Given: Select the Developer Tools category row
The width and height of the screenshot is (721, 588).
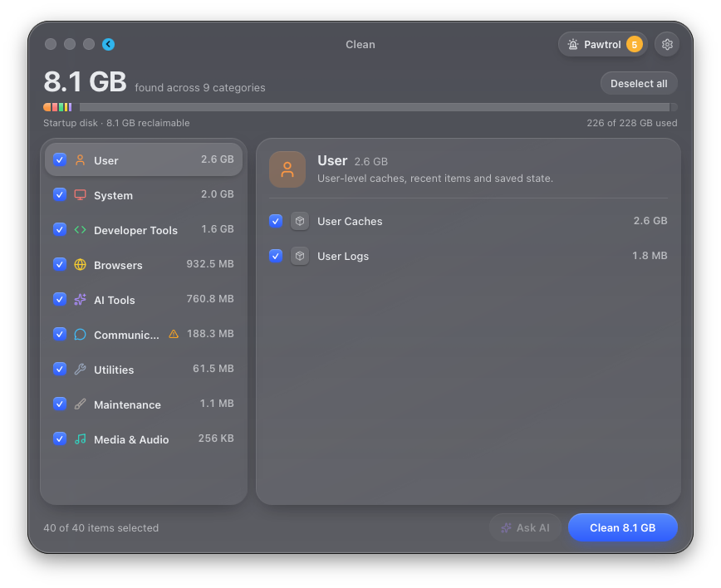Looking at the screenshot, I should click(144, 229).
